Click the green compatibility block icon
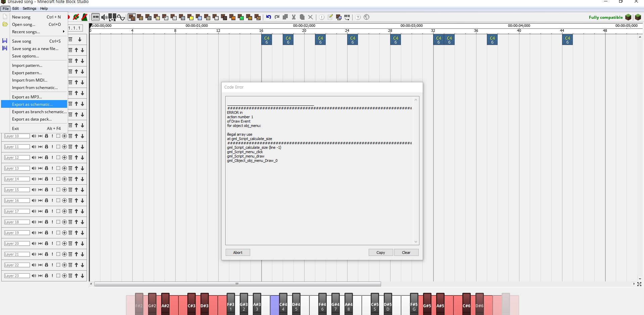Viewport: 644px width, 315px height. point(628,17)
